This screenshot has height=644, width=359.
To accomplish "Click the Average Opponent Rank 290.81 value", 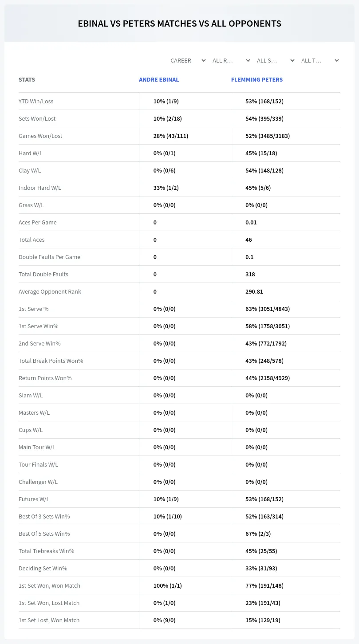I will [x=254, y=291].
